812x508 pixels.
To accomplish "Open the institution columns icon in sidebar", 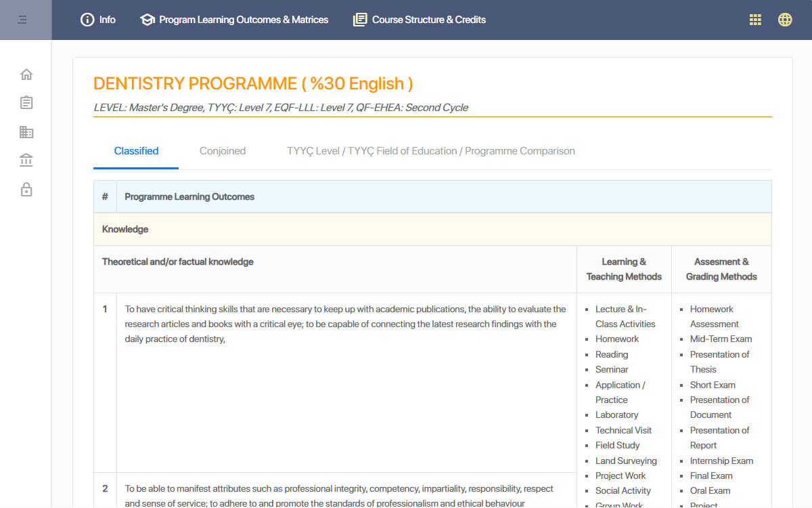I will click(x=26, y=161).
